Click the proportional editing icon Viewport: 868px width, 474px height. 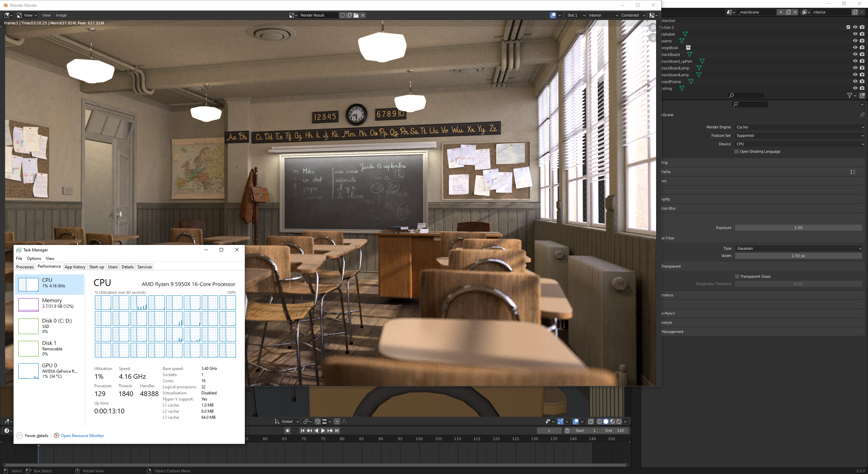click(x=337, y=421)
